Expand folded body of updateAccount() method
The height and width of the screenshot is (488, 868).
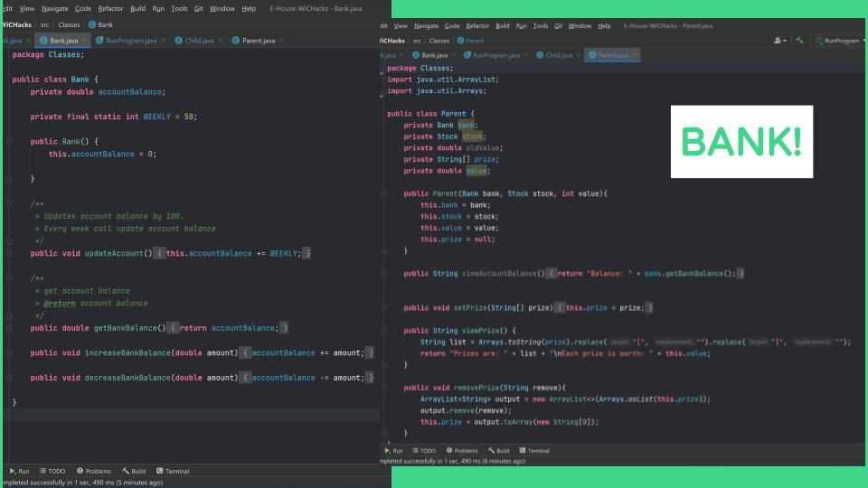point(158,253)
